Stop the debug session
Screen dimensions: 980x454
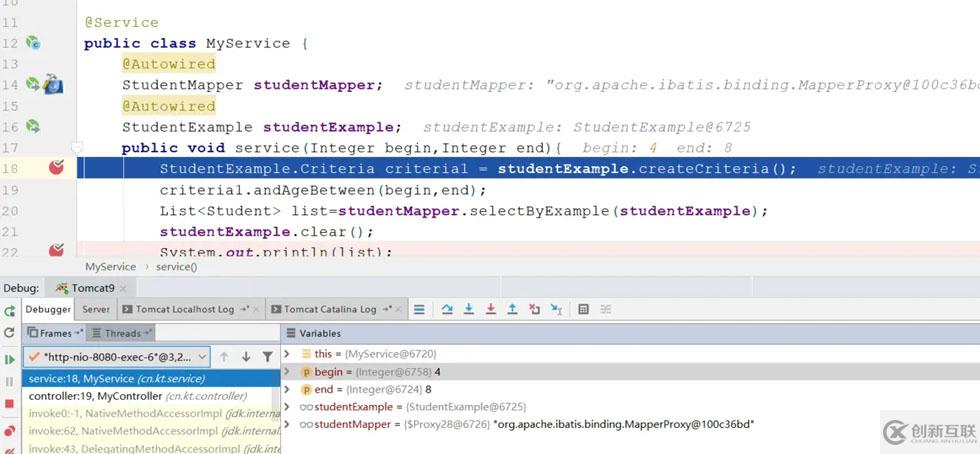pos(9,404)
